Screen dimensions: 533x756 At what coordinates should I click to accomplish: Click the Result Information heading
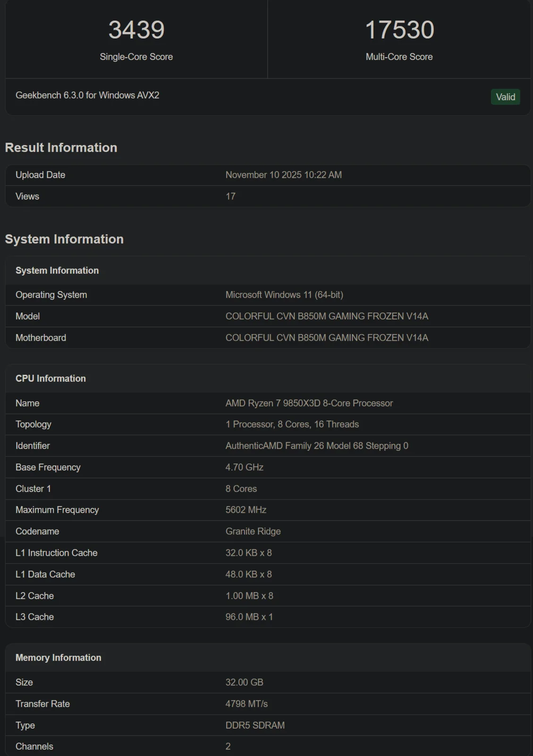pos(61,148)
